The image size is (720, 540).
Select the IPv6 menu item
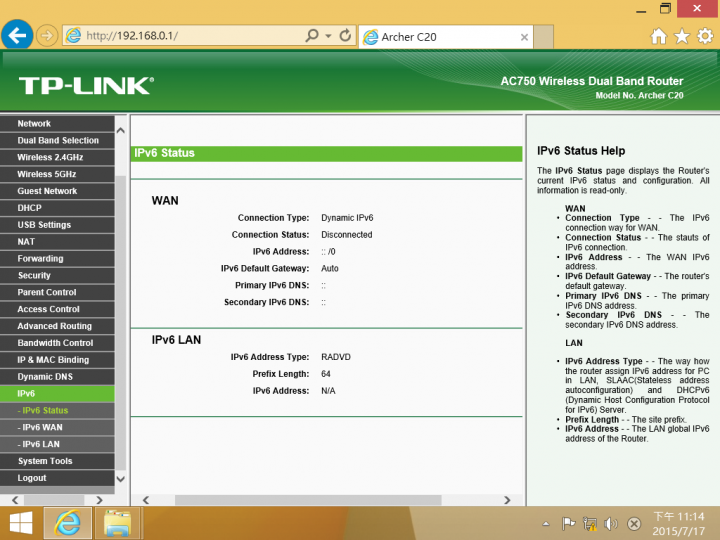click(x=57, y=394)
